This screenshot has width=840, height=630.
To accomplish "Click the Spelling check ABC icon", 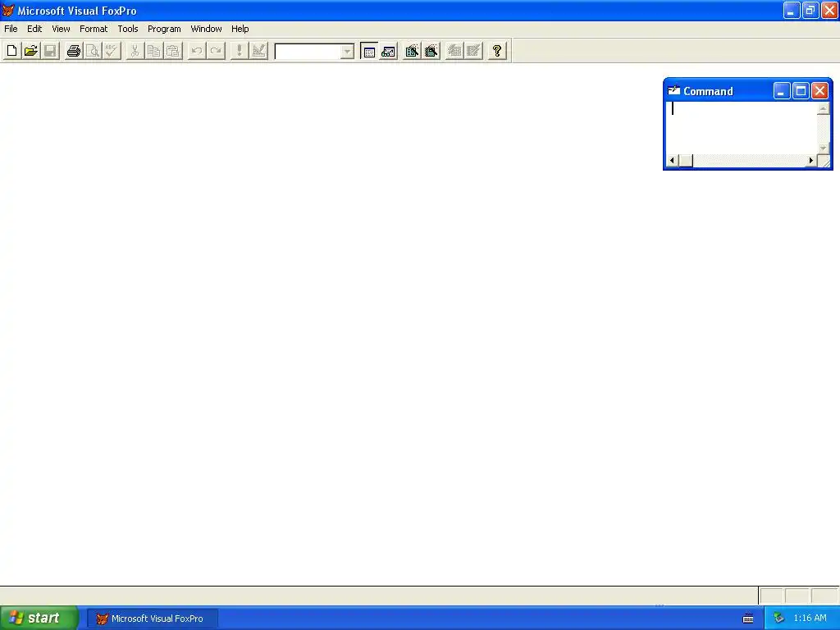I will 112,51.
